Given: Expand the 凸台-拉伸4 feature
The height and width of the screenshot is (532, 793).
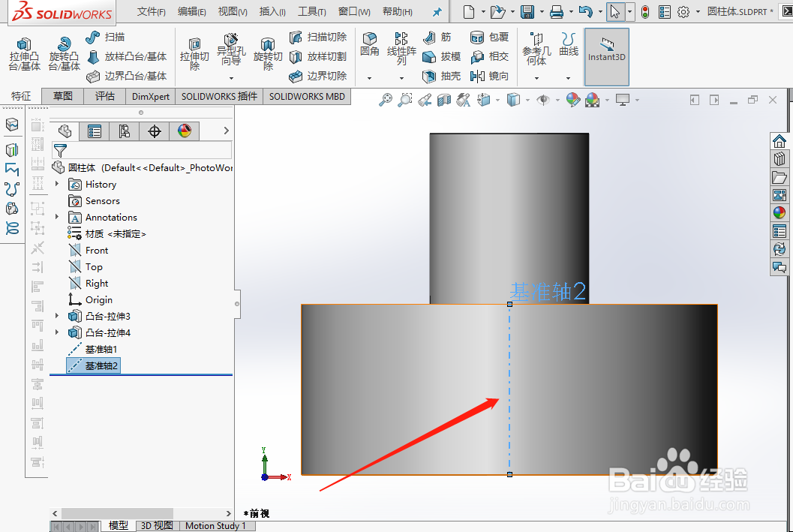Looking at the screenshot, I should (57, 332).
